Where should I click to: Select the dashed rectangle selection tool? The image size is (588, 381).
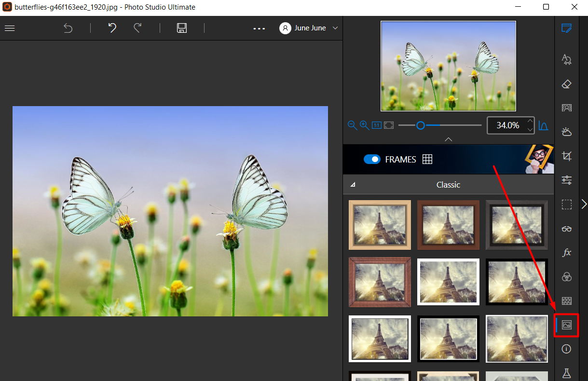(x=567, y=204)
